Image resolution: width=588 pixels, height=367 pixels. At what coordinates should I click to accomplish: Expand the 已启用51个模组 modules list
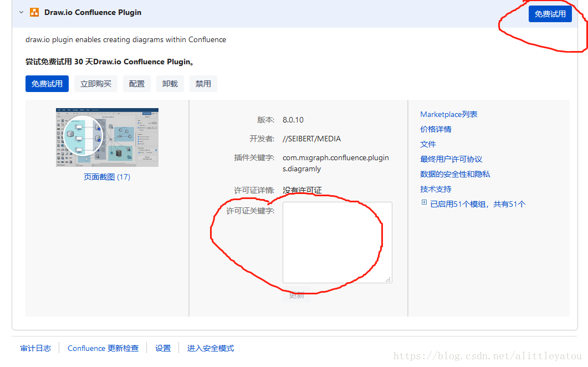click(x=424, y=203)
